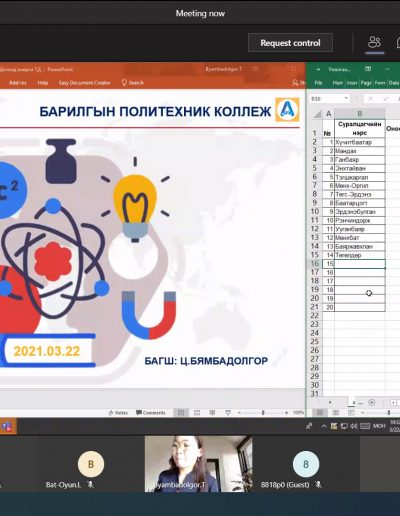Open the PowerPoint ribbon display options icon
The width and height of the screenshot is (400, 516).
(255, 69)
